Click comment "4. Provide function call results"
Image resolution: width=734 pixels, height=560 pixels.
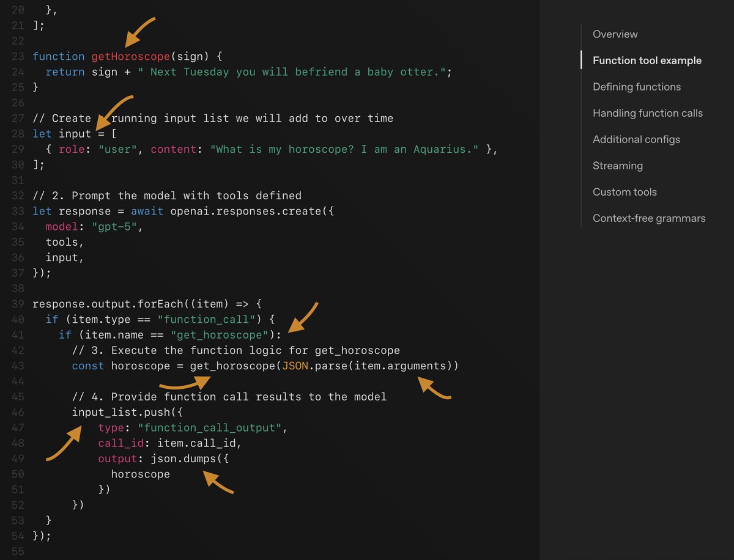tap(229, 396)
